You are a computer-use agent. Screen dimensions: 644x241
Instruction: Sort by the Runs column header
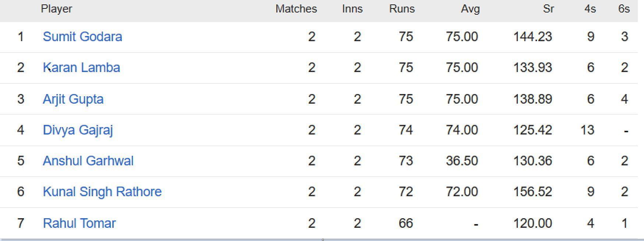point(402,9)
